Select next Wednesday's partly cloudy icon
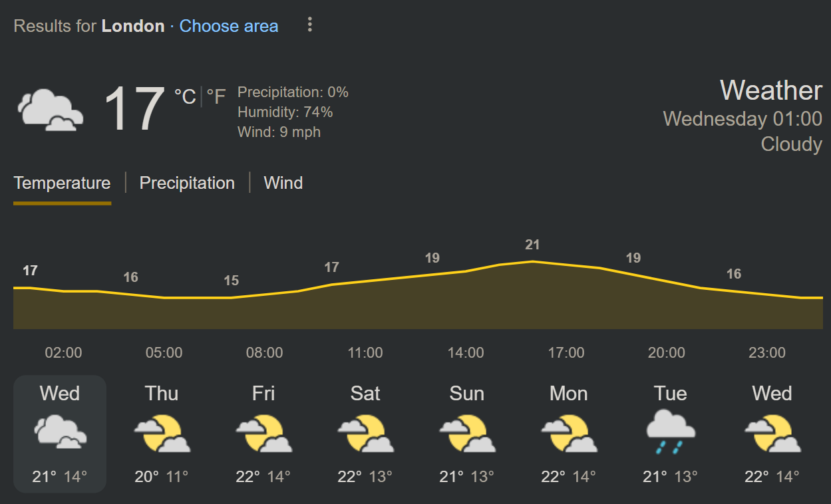The width and height of the screenshot is (831, 504). [772, 432]
